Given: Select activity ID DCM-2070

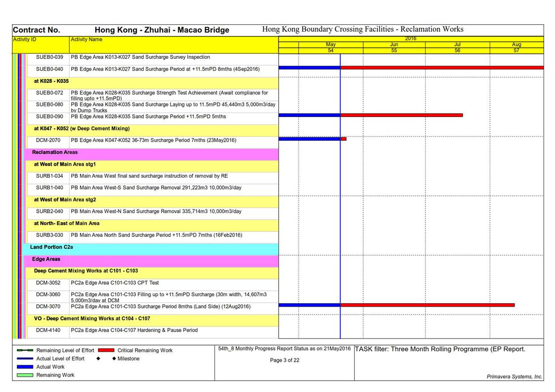Looking at the screenshot, I should click(48, 140).
